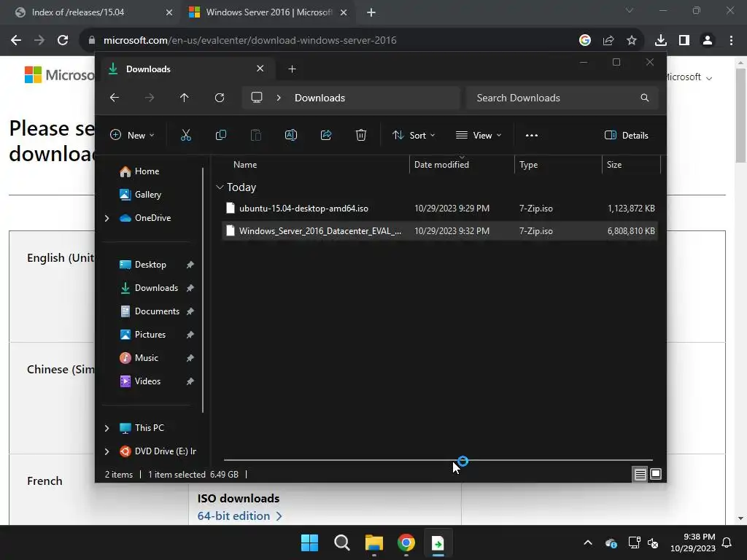The width and height of the screenshot is (747, 560).
Task: Select Home in navigation pane
Action: (x=147, y=171)
